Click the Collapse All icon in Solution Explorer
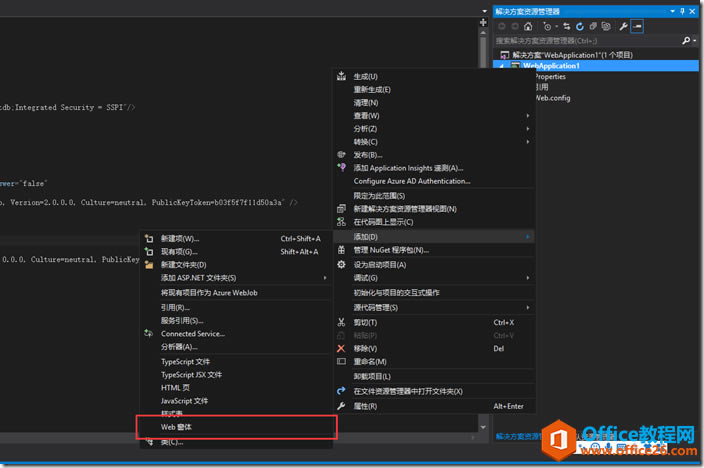The height and width of the screenshot is (468, 704). pyautogui.click(x=592, y=26)
